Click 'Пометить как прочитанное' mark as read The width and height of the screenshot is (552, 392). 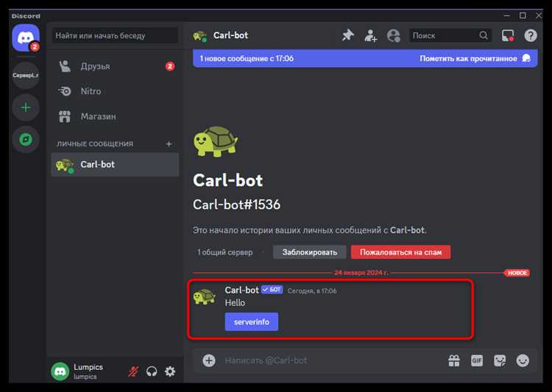tap(475, 58)
